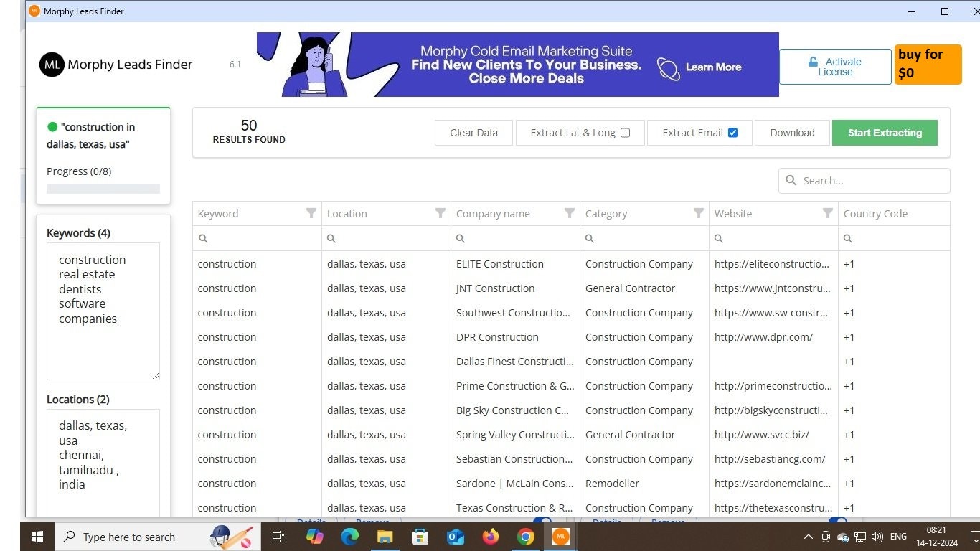This screenshot has height=551, width=980.
Task: Click the Start Extracting button
Action: coord(885,133)
